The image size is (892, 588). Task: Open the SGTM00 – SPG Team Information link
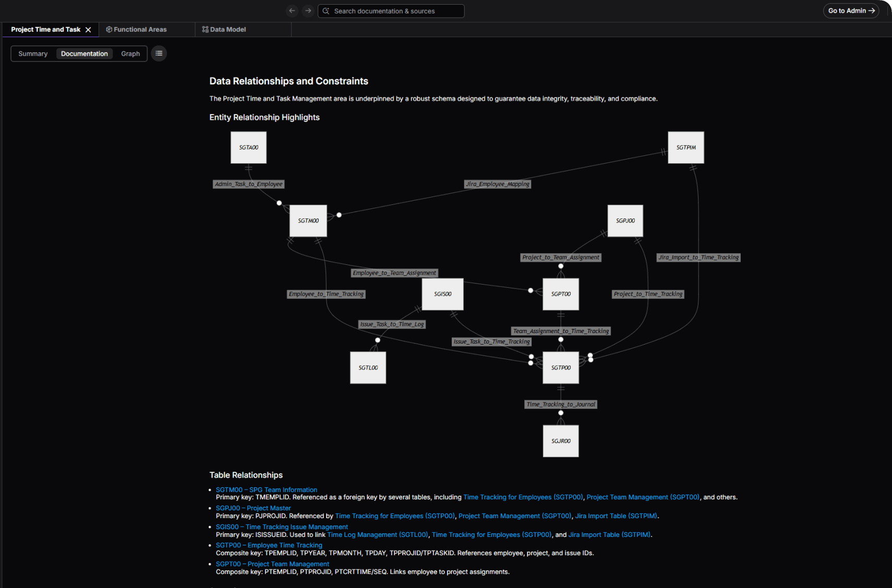pos(266,489)
